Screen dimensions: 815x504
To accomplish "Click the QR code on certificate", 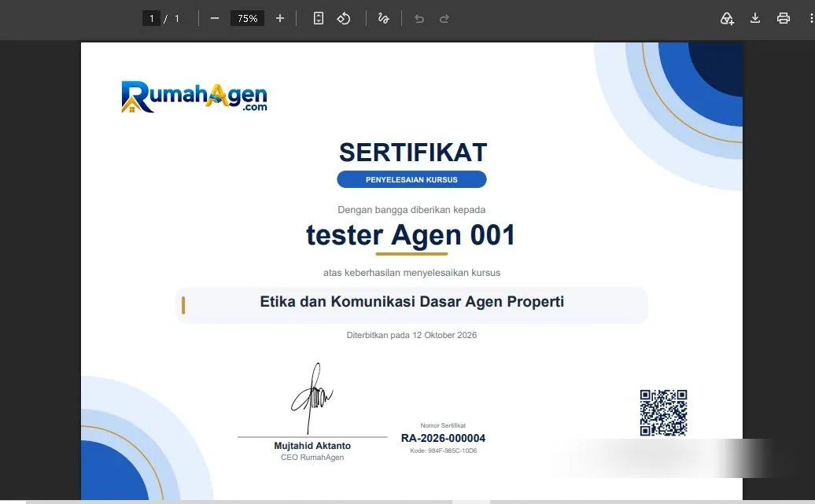I will coord(664,413).
